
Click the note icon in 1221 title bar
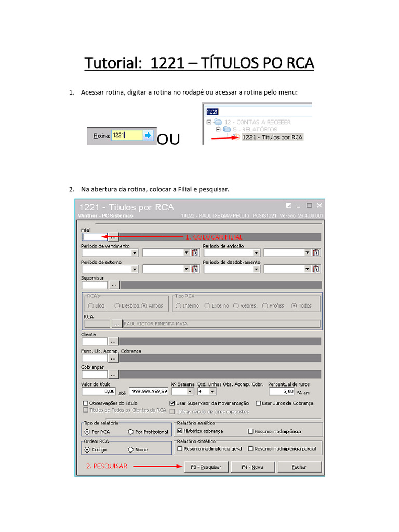tap(289, 205)
